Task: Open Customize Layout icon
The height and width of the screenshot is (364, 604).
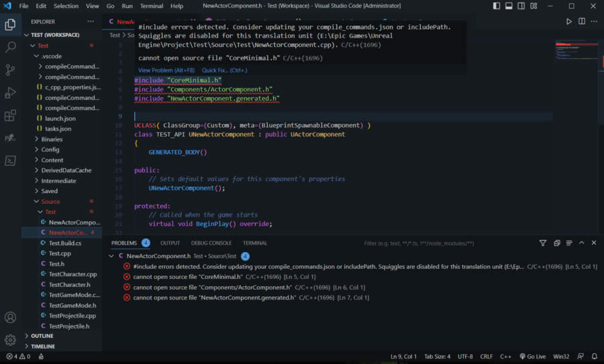Action: pos(534,6)
